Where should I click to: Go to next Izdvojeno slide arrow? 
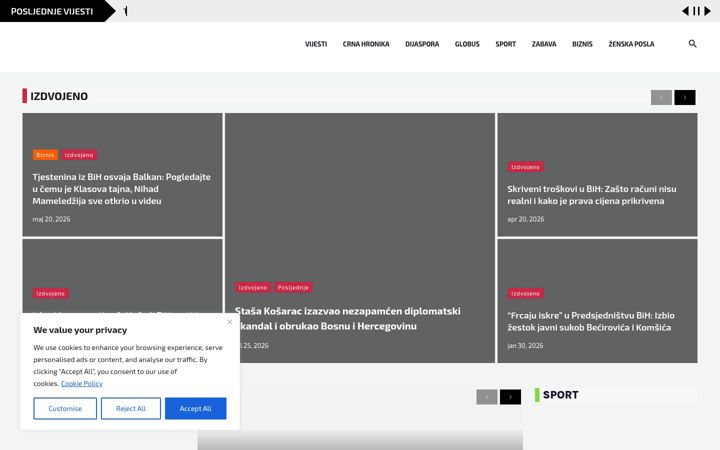685,97
